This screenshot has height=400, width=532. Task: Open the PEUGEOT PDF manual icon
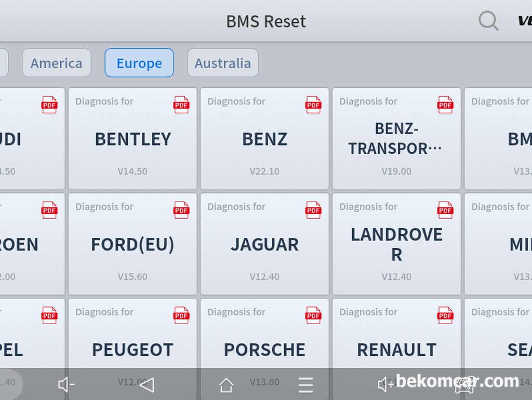click(x=181, y=315)
